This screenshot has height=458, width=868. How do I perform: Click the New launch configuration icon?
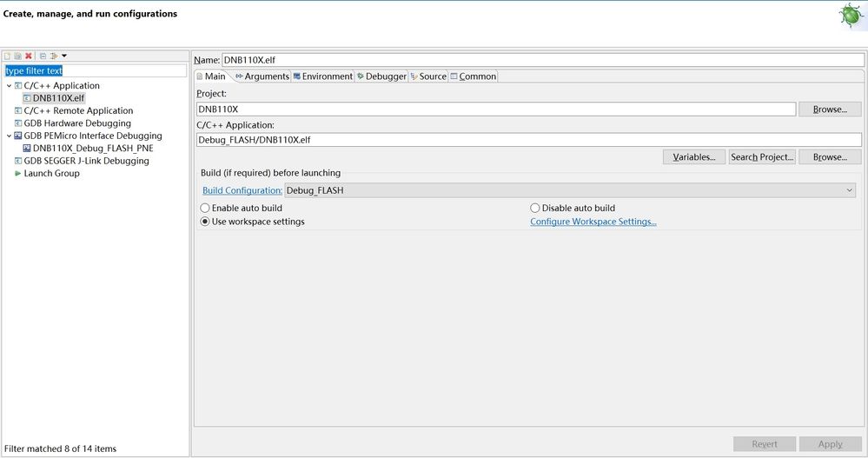8,56
